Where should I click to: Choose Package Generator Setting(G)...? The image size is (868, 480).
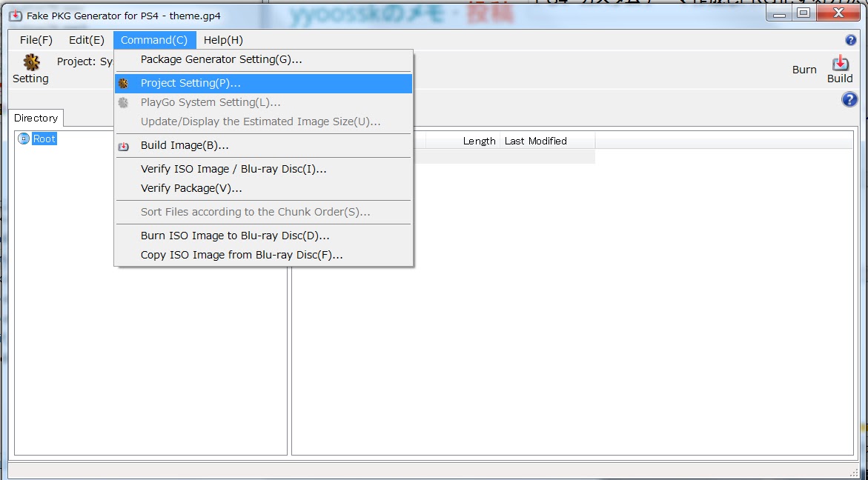[263, 59]
